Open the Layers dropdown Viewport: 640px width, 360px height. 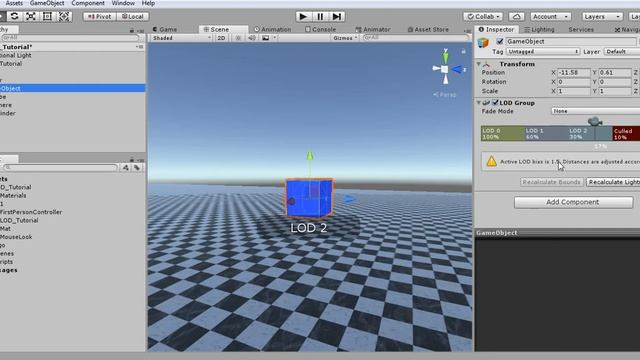tap(602, 17)
